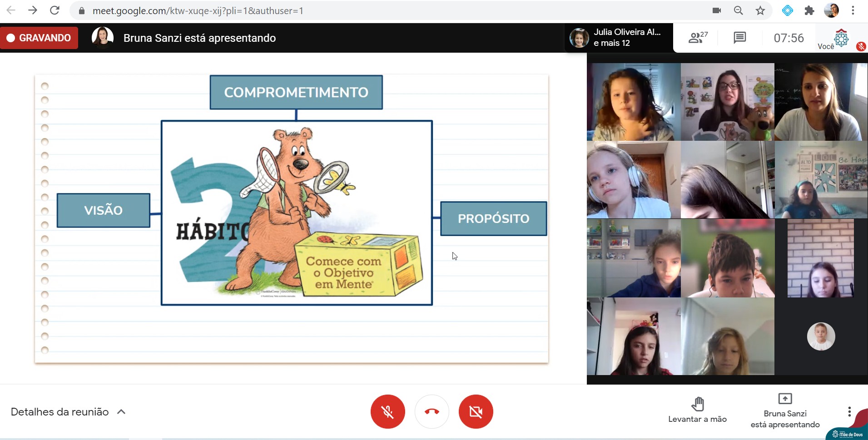Open the participants list icon
This screenshot has width=868, height=440.
tap(697, 38)
